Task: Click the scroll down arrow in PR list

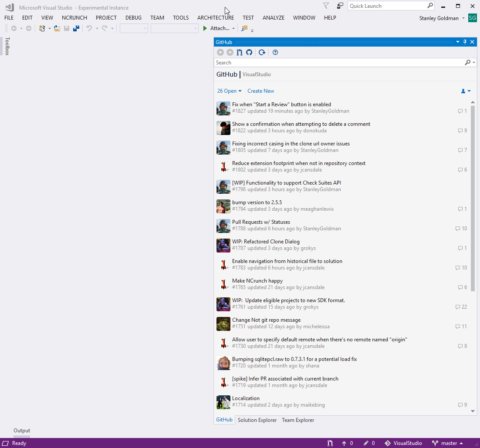Action: [x=473, y=411]
